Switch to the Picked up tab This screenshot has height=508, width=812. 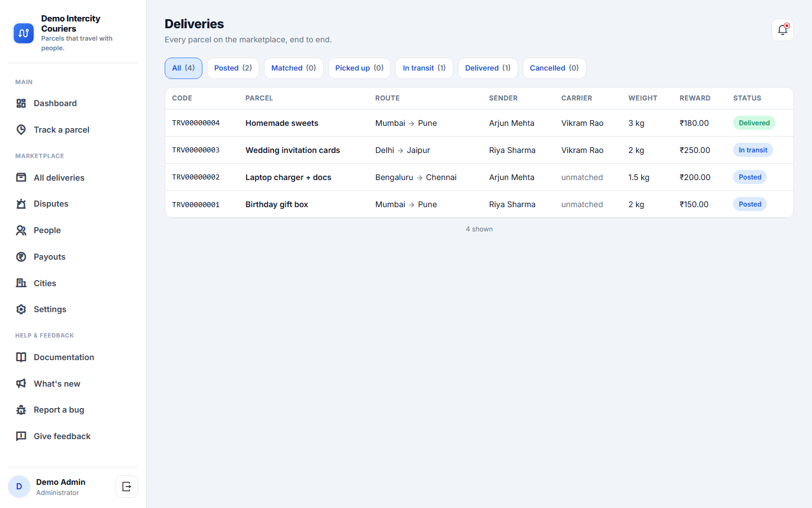pyautogui.click(x=359, y=68)
